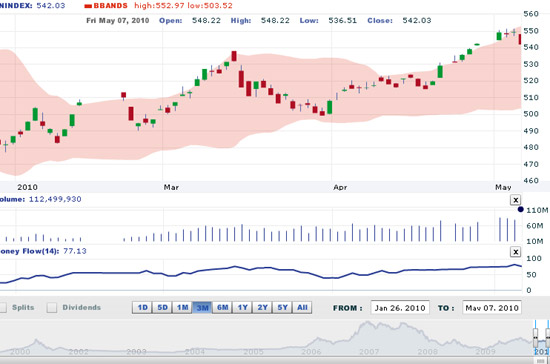The height and width of the screenshot is (364, 550).
Task: Select the 6M time range
Action: [222, 308]
